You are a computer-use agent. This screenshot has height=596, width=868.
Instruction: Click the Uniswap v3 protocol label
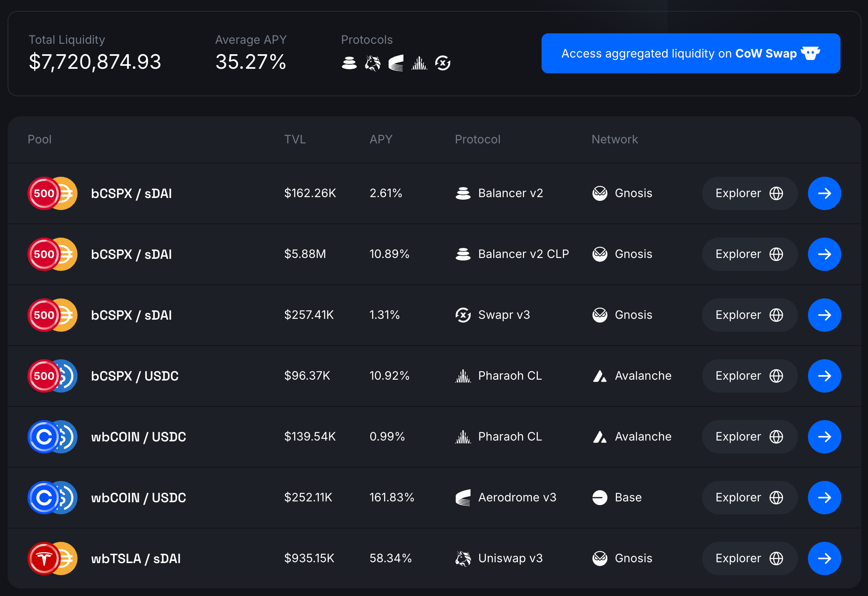point(511,558)
